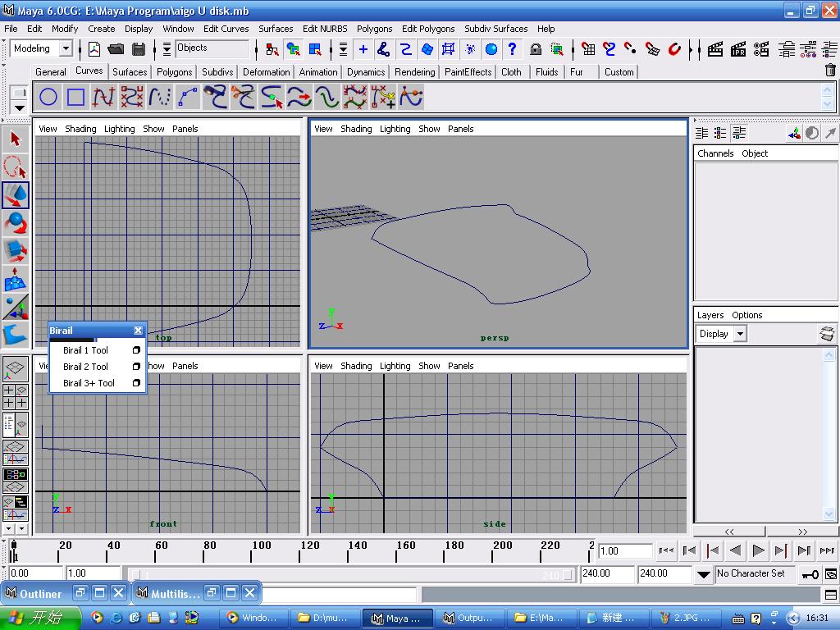Activate the Rotate tool in the toolbox

tap(16, 223)
